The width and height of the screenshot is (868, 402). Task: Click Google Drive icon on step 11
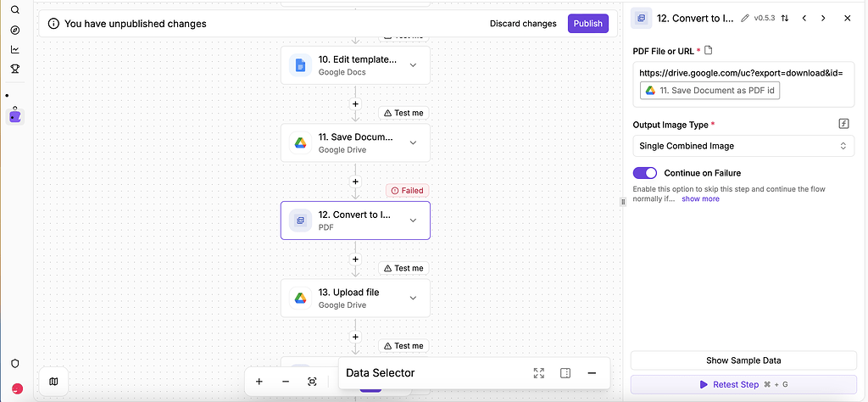tap(300, 142)
